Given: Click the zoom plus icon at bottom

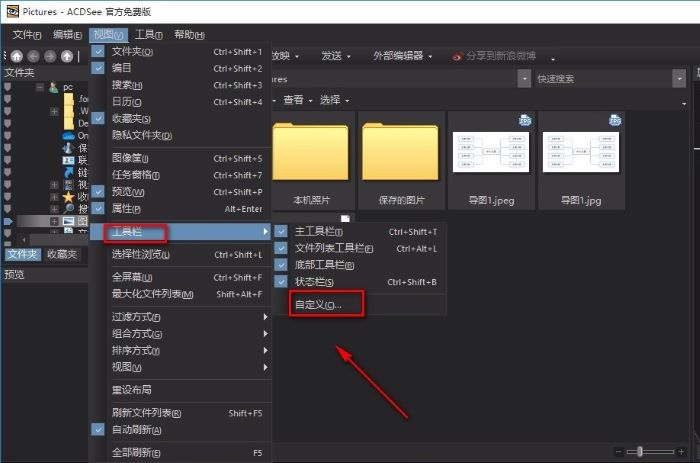Looking at the screenshot, I should [681, 452].
